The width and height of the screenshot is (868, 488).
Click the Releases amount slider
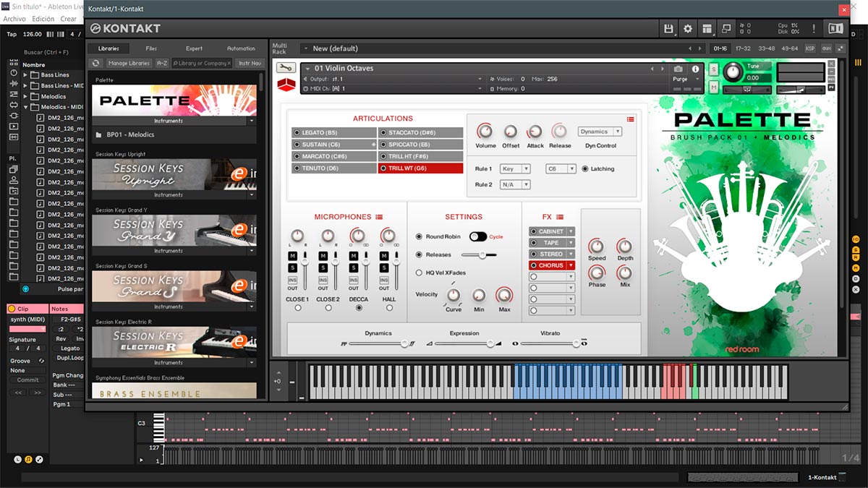click(478, 255)
